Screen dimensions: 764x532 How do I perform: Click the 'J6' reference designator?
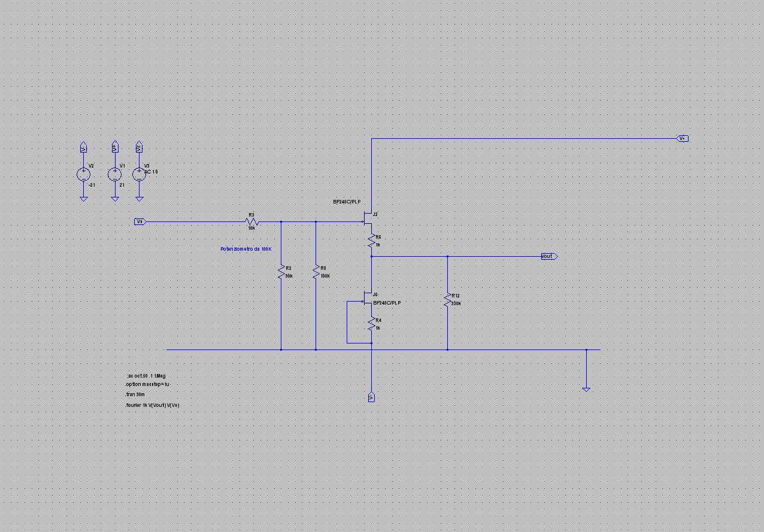375,294
